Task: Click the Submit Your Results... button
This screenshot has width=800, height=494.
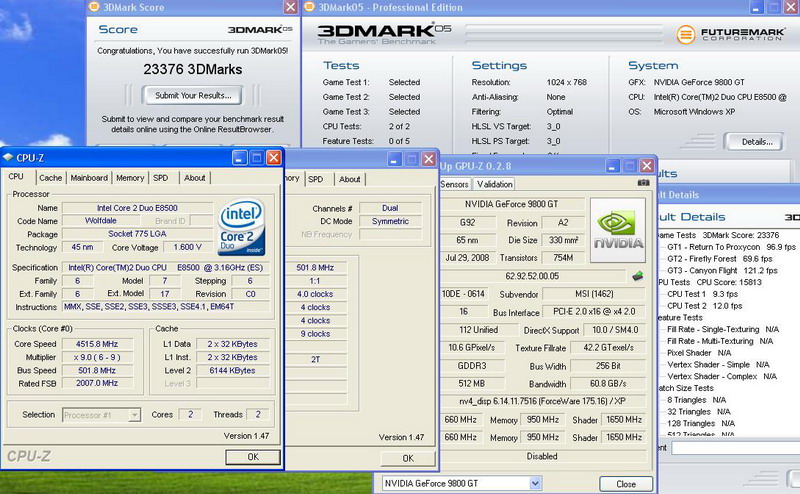Action: coord(193,95)
